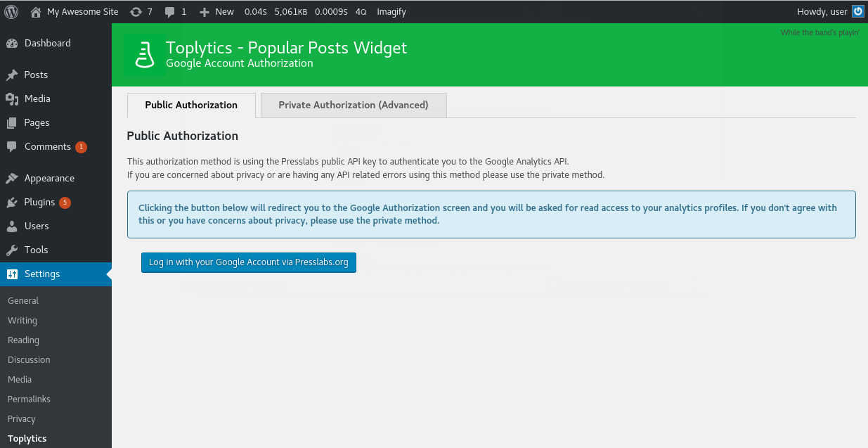Image resolution: width=868 pixels, height=448 pixels.
Task: Click the plus New content icon
Action: [205, 12]
